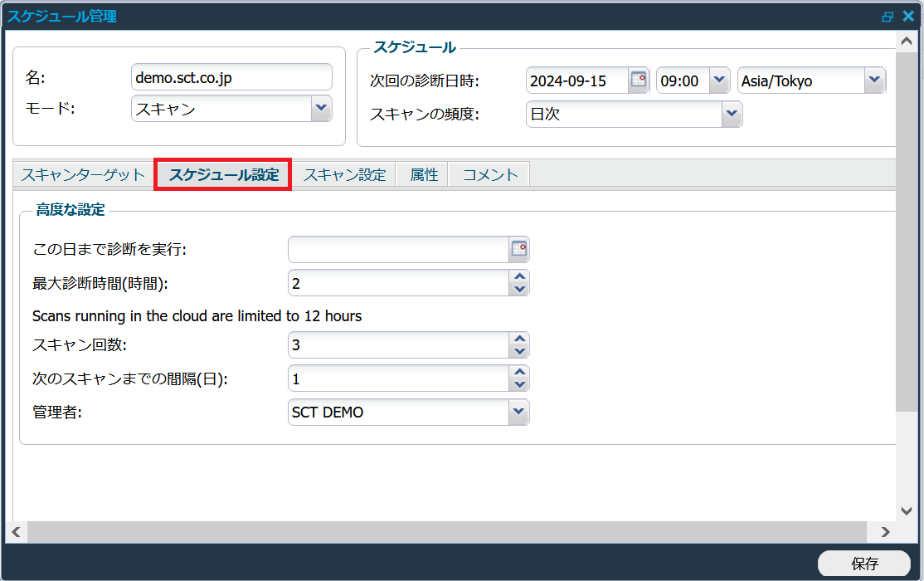Click the 次のスキャンまでの間隔 field showing 1
Screen dimensions: 924x581
[398, 378]
